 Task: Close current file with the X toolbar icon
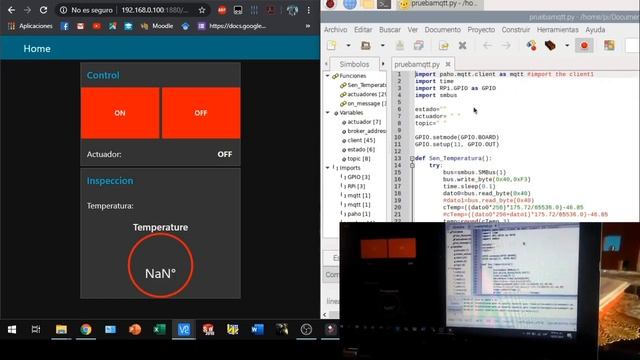pyautogui.click(x=462, y=45)
